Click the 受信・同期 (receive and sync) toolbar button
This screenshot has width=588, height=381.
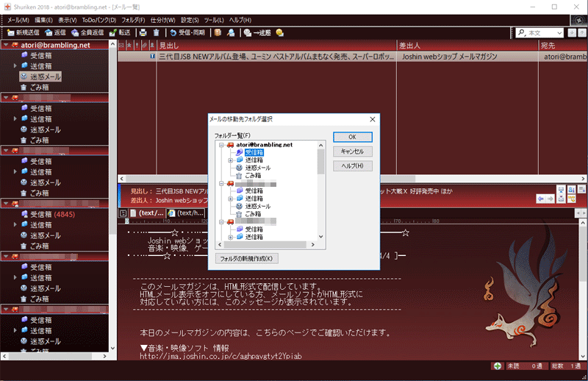[x=188, y=32]
